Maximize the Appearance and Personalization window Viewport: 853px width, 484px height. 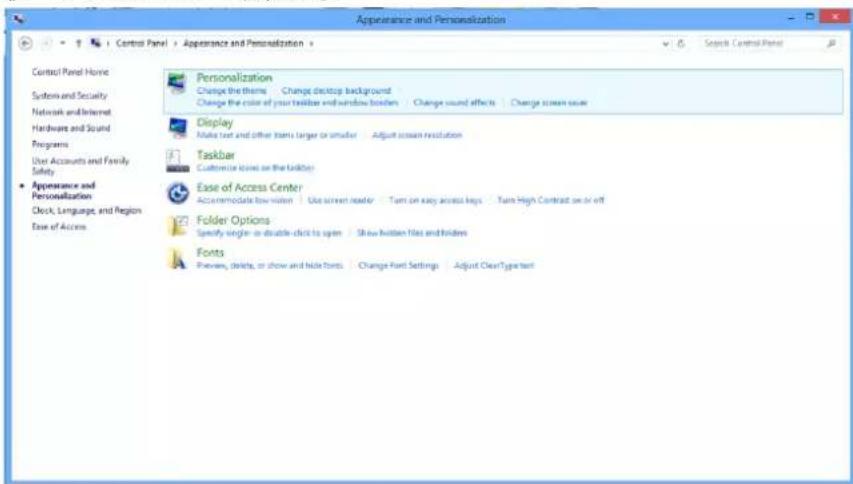tap(810, 17)
